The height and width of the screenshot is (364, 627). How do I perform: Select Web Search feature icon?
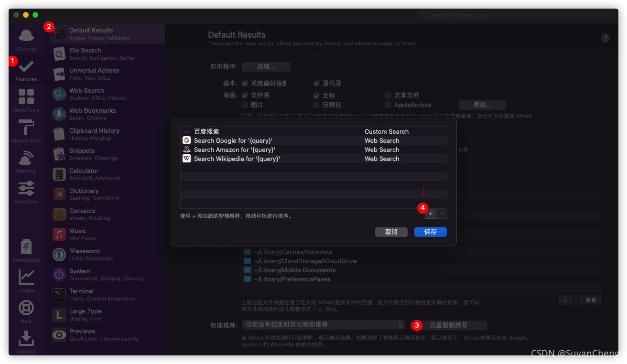coord(59,94)
